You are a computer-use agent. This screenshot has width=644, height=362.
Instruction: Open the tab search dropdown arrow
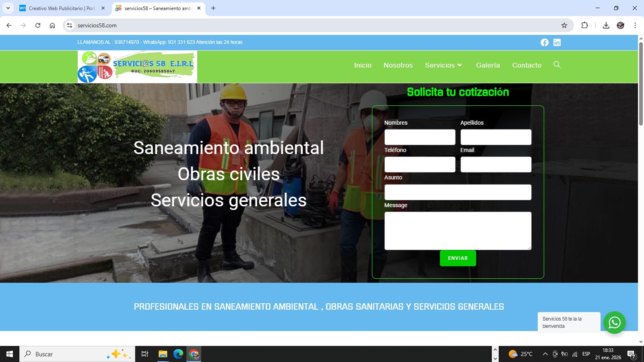point(8,8)
